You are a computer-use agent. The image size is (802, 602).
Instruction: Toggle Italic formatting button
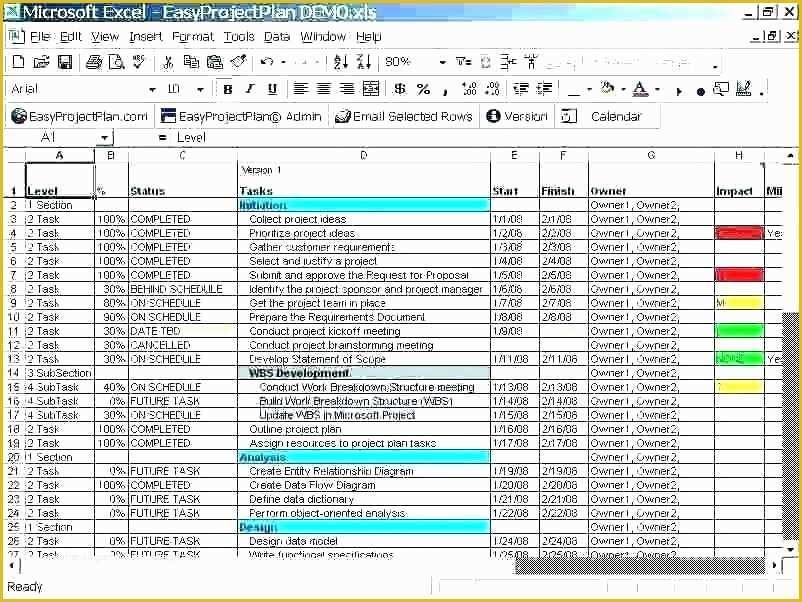point(250,90)
